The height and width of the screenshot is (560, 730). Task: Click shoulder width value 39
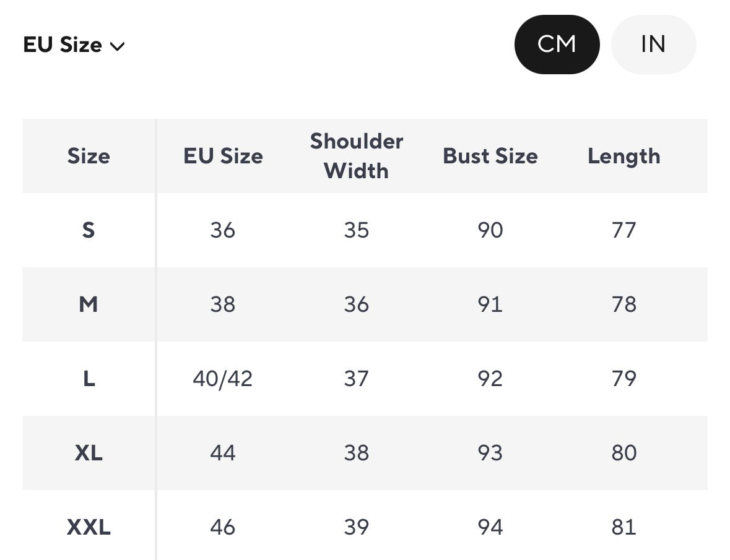click(357, 527)
